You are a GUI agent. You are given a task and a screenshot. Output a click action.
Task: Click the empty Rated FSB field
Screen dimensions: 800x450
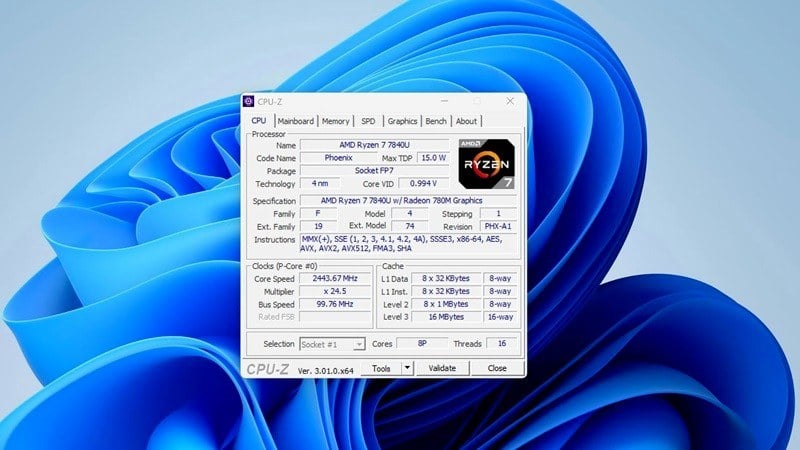(x=335, y=317)
